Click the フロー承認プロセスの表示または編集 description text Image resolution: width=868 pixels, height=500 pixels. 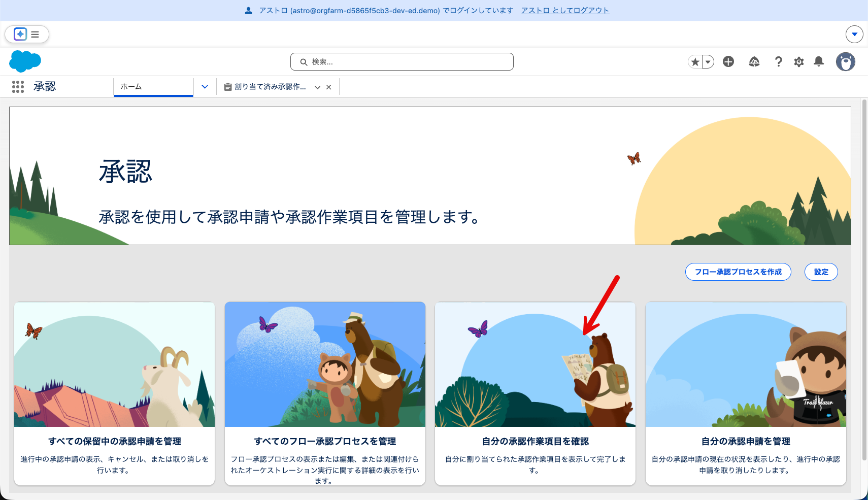tap(325, 470)
